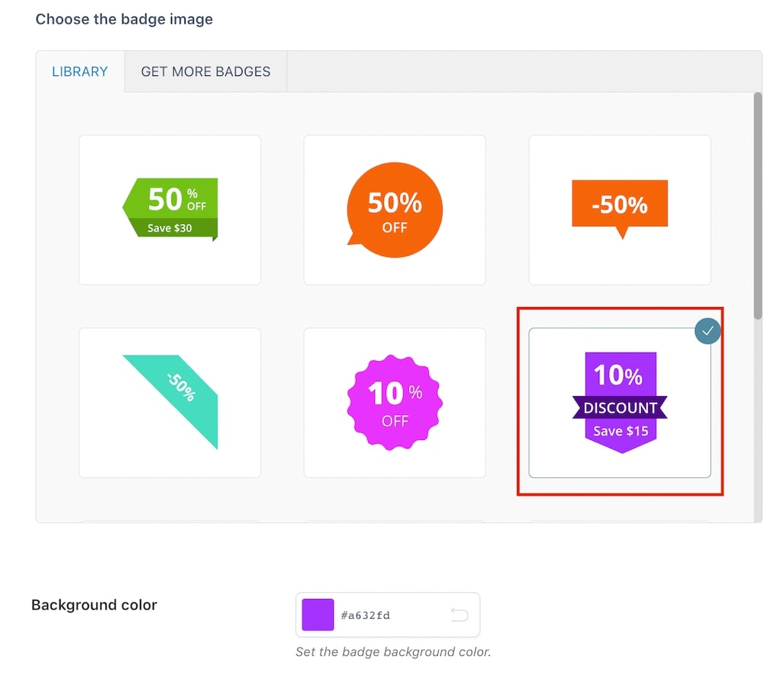Select the teal diagonal -50% ribbon badge
Image resolution: width=784 pixels, height=684 pixels.
(x=170, y=403)
